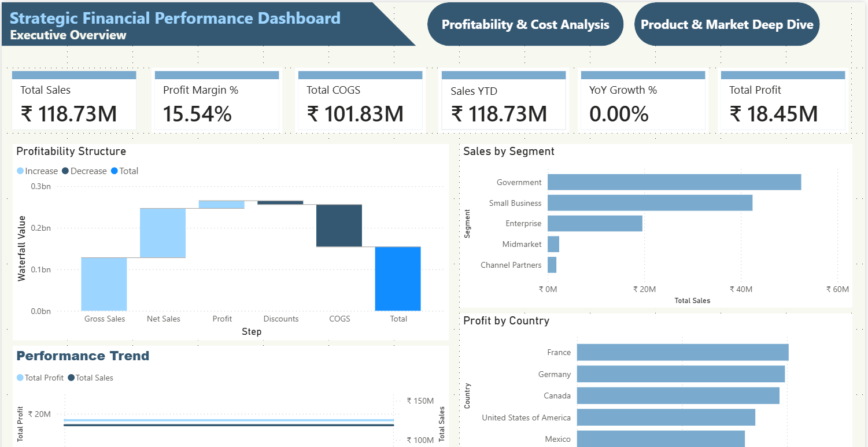Select the COGS bar in the waterfall chart

pos(339,226)
